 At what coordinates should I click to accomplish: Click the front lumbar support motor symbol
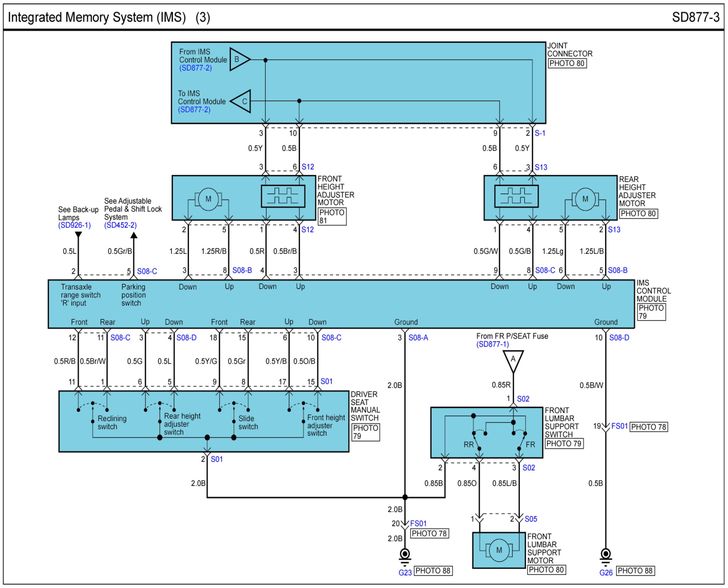click(x=499, y=550)
